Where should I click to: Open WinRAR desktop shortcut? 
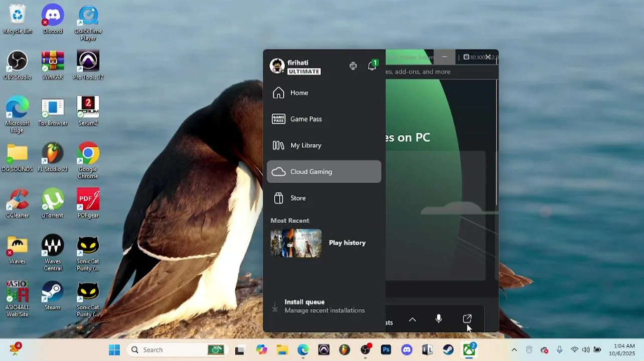tap(53, 65)
